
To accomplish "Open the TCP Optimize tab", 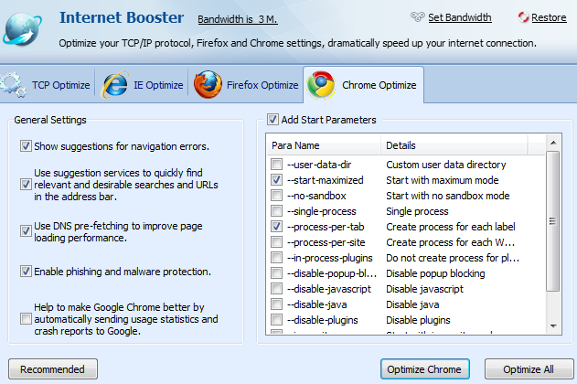I will click(47, 85).
